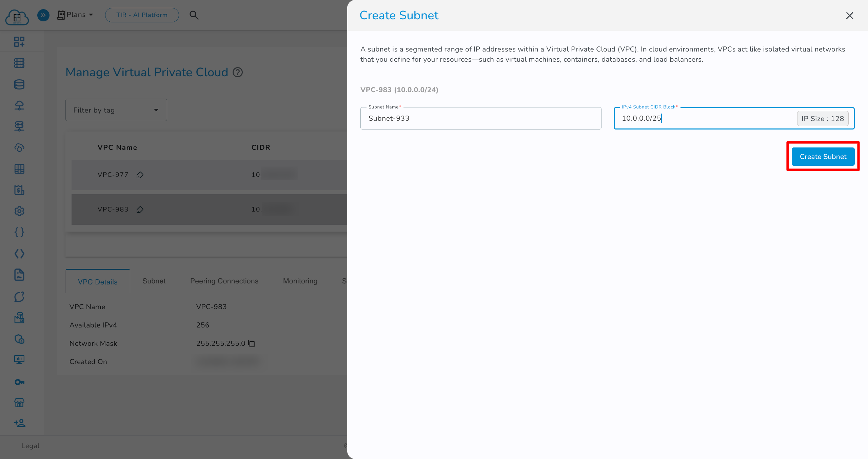
Task: Click the help chat bubble icon
Action: coord(19,297)
